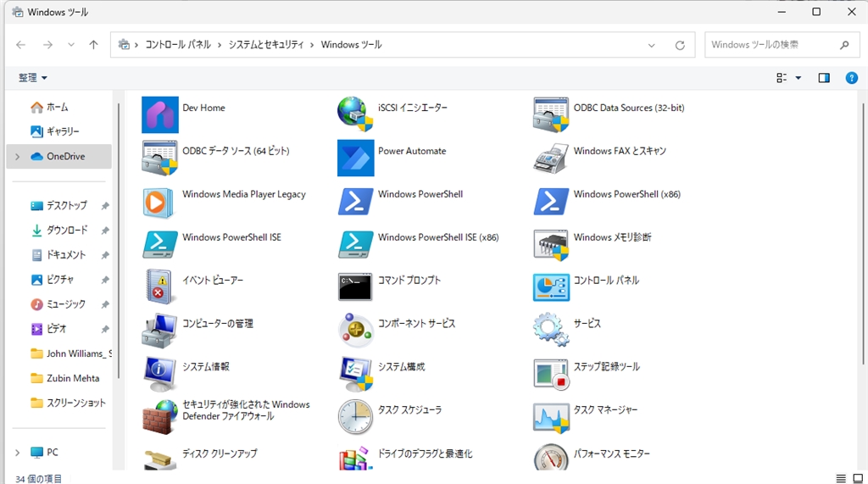This screenshot has width=868, height=484.
Task: Expand chevron after コントロール パネル breadcrumb
Action: point(220,45)
